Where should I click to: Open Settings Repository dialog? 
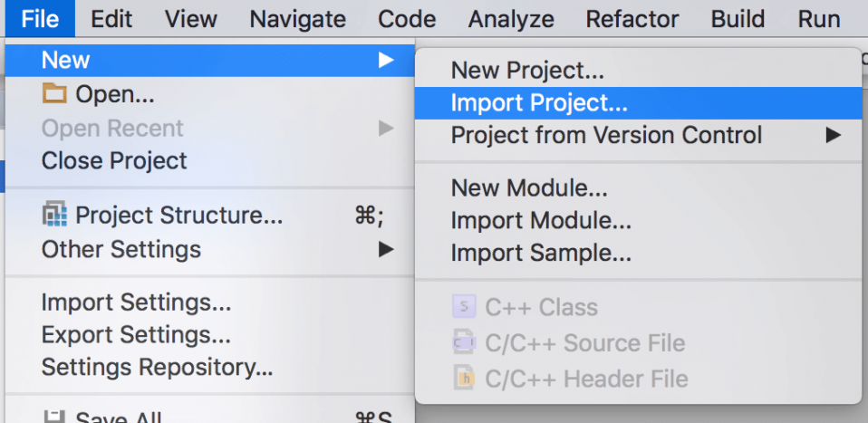(x=157, y=368)
